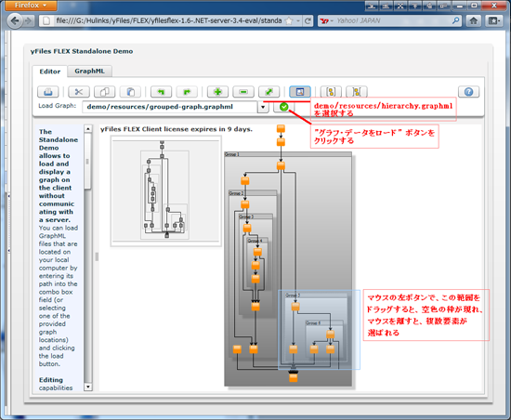The height and width of the screenshot is (420, 511).
Task: Click the green check load graph button
Action: tap(284, 107)
